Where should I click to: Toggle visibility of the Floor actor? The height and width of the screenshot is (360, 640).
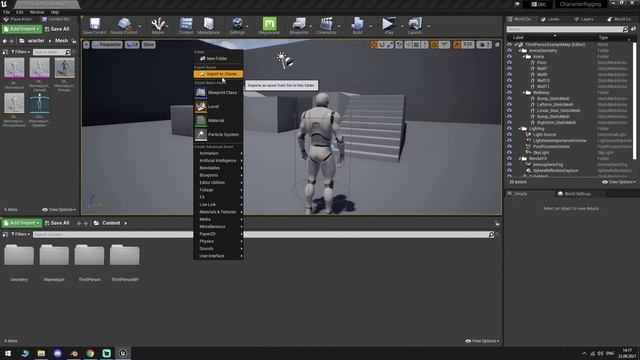click(509, 62)
